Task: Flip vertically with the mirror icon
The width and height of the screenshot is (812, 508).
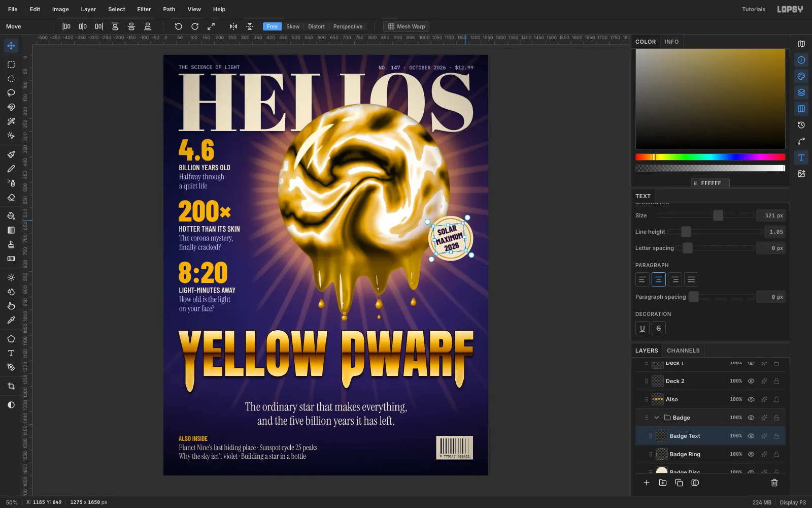Action: [x=250, y=26]
